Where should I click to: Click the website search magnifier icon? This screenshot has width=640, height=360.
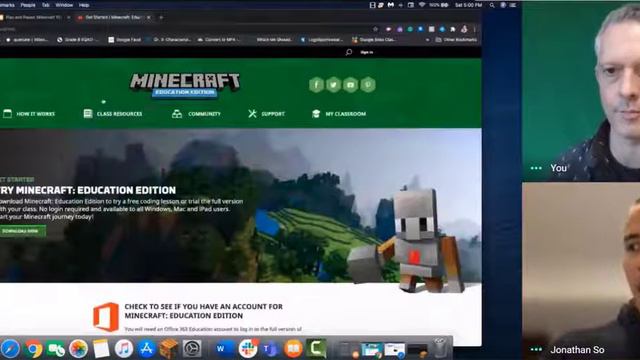tap(349, 52)
